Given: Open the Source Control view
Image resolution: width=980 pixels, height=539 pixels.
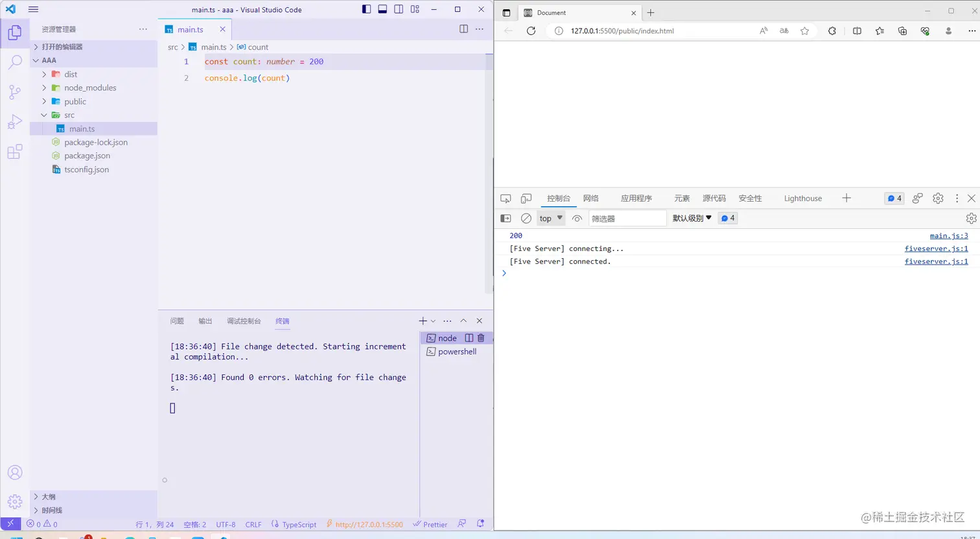Looking at the screenshot, I should pos(14,92).
